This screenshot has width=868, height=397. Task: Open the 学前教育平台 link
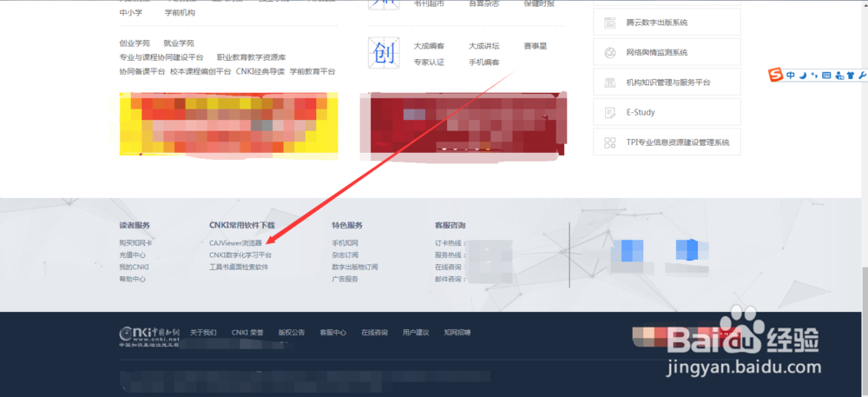[x=312, y=72]
